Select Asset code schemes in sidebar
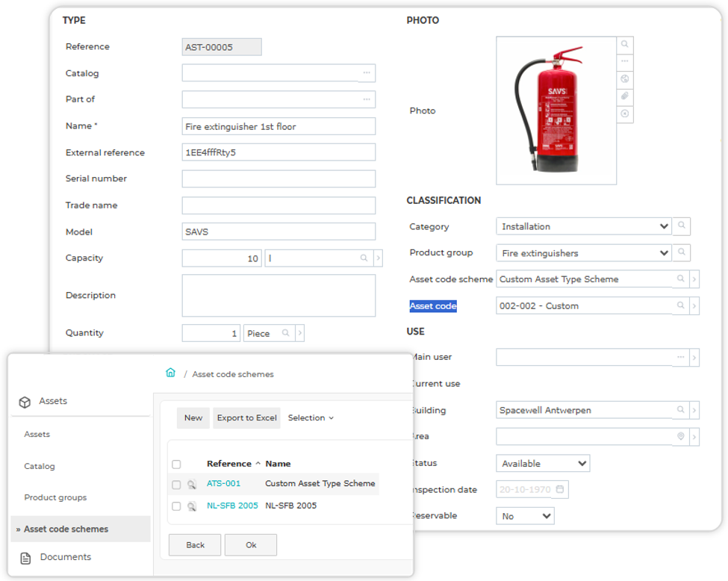Viewport: 728px width, 581px height. tap(66, 529)
